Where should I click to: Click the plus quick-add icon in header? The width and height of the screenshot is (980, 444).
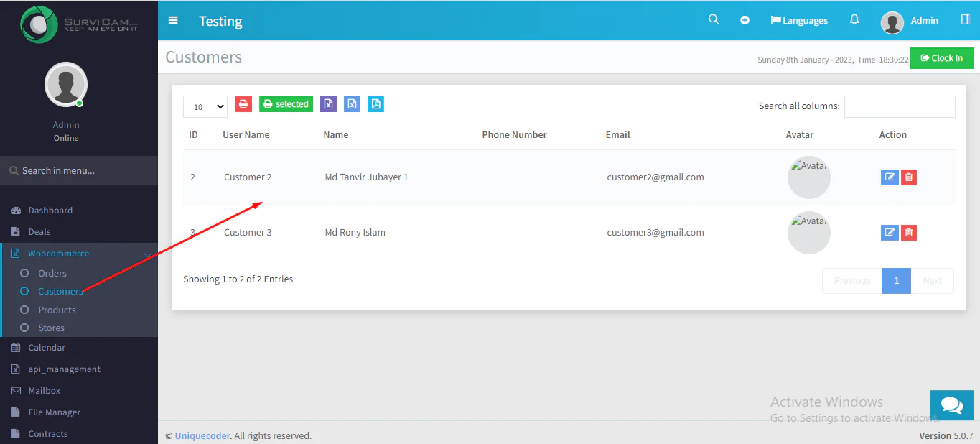point(745,20)
